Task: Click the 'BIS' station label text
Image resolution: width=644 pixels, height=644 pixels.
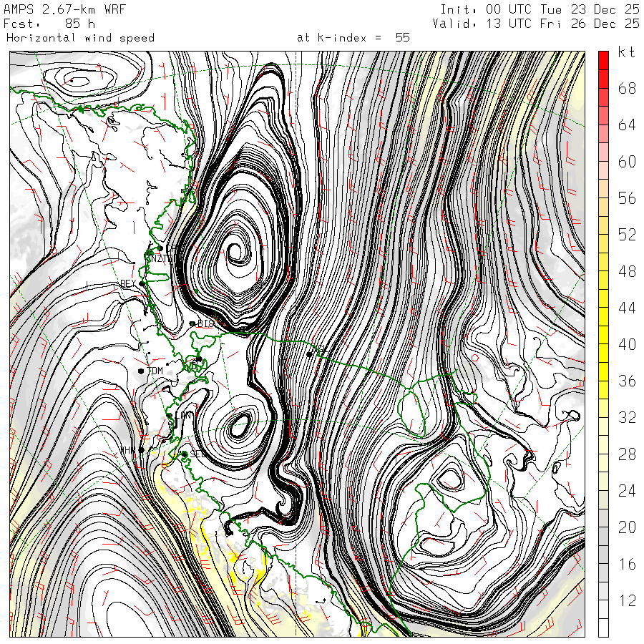Action: 206,323
